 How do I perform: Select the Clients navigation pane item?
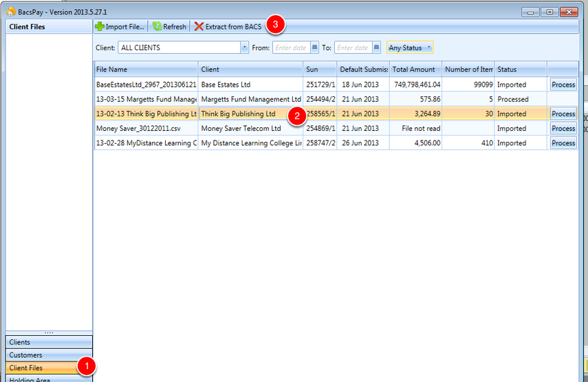[49, 342]
